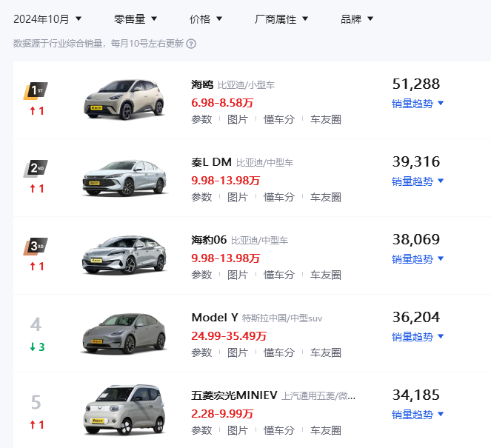Image resolution: width=491 pixels, height=448 pixels.
Task: Click the help question mark icon
Action: click(191, 44)
